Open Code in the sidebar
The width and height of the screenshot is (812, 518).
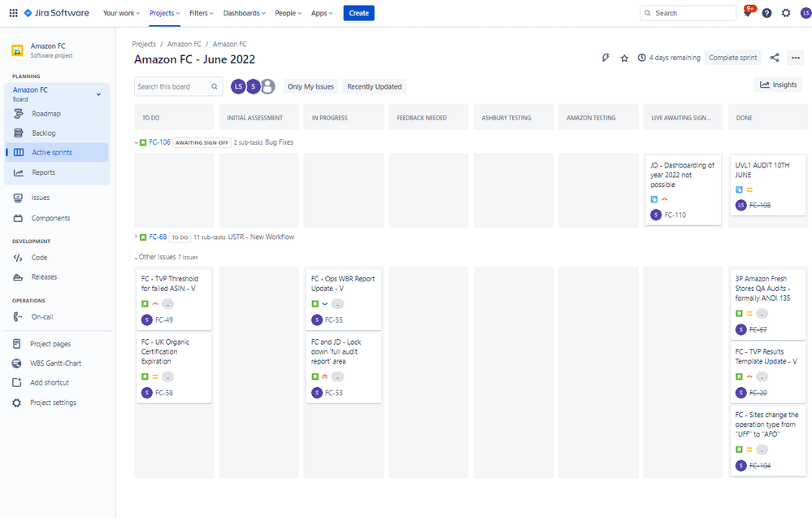tap(57, 258)
